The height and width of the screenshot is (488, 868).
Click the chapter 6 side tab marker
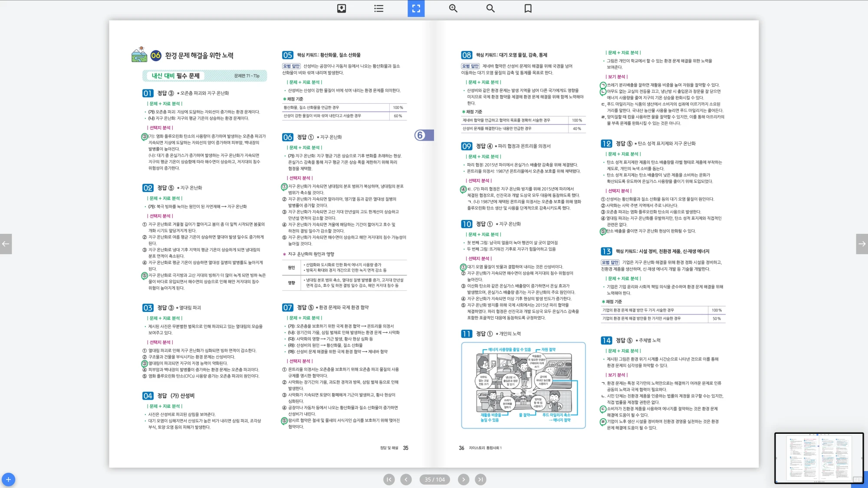coord(424,135)
